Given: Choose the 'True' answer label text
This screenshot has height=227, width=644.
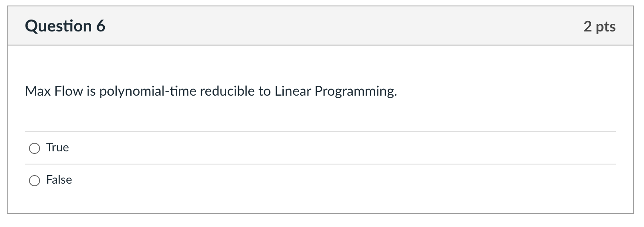Looking at the screenshot, I should (x=57, y=148).
